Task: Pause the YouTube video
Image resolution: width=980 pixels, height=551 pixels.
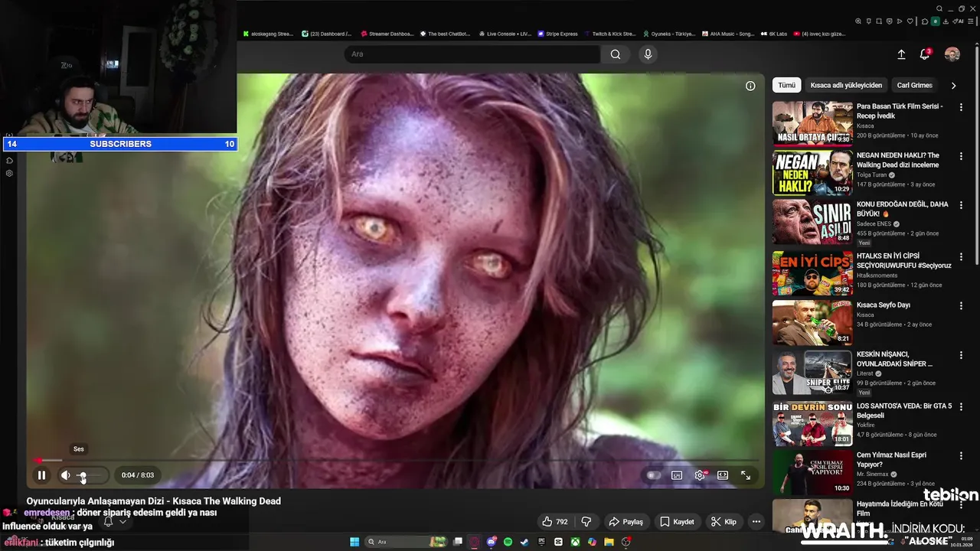Action: pos(41,475)
